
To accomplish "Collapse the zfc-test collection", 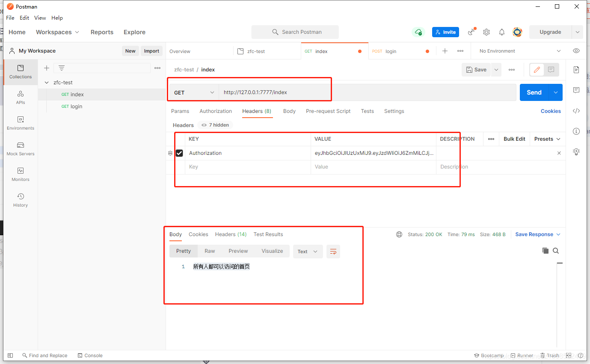I will point(47,83).
